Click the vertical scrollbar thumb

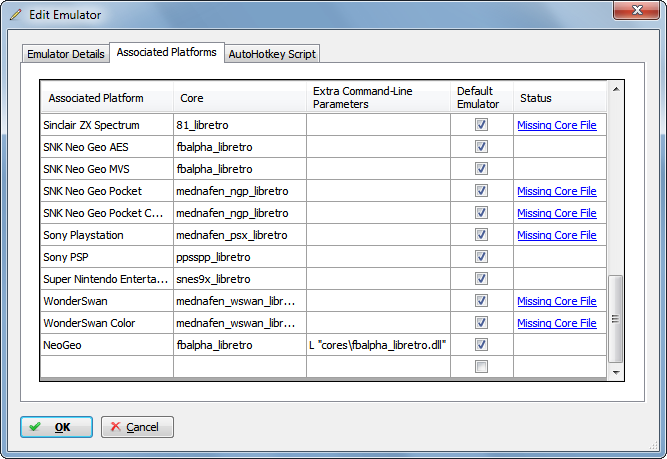[616, 319]
